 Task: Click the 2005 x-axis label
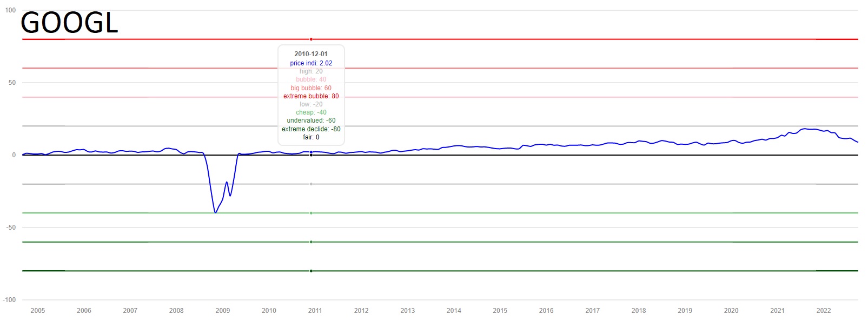(38, 311)
